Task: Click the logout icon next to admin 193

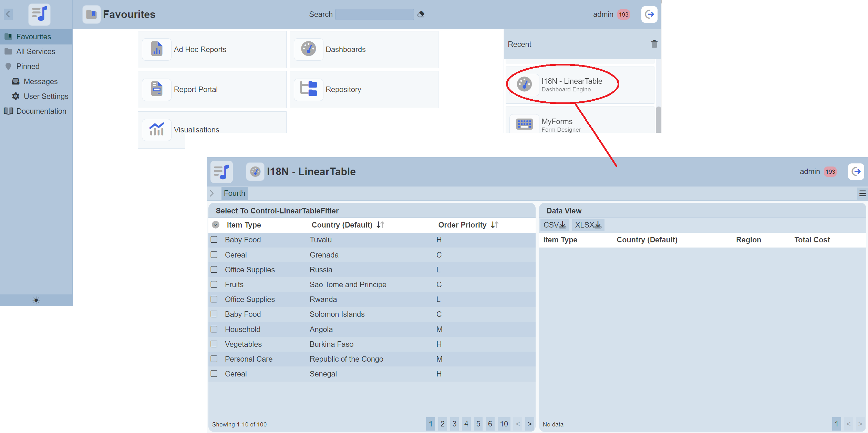Action: [649, 14]
